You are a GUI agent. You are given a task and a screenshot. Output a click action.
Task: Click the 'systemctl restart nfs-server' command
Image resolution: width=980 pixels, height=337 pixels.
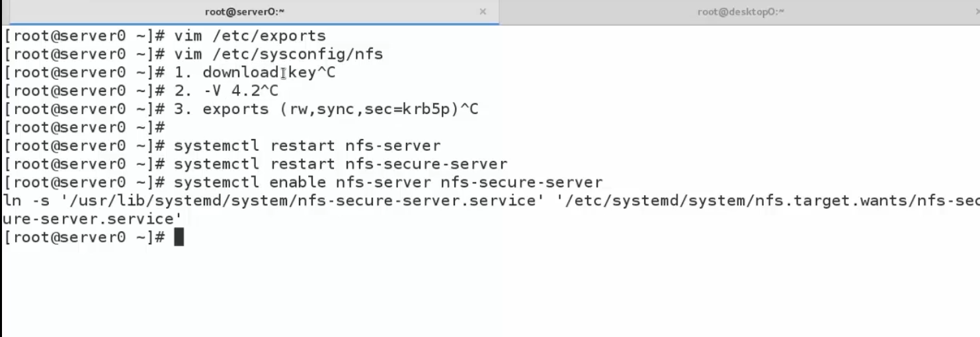[x=307, y=146]
